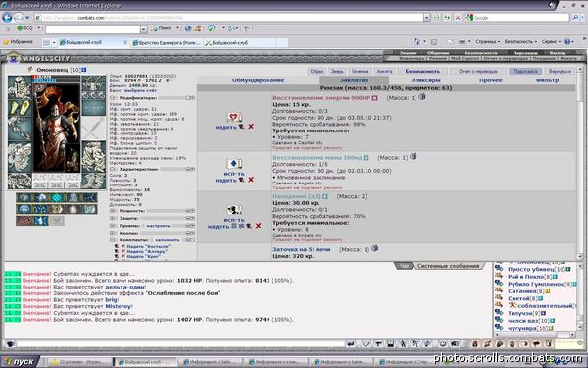588x368 pixels.
Task: Click the character info icon next to Омоновец
Action: [x=84, y=70]
